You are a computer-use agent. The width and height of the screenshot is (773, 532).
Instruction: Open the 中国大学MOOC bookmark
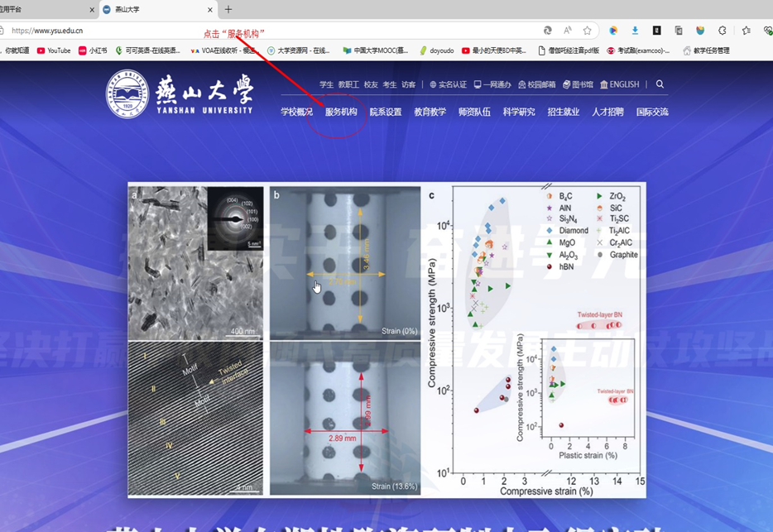coord(376,50)
